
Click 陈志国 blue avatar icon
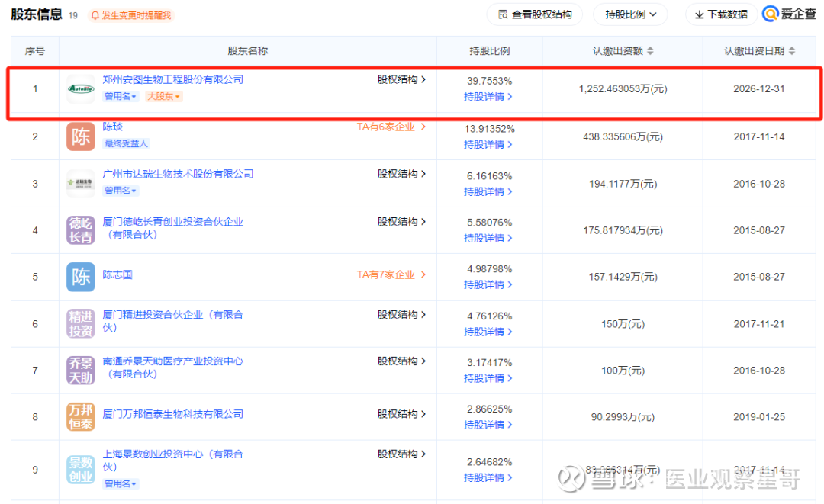[80, 277]
